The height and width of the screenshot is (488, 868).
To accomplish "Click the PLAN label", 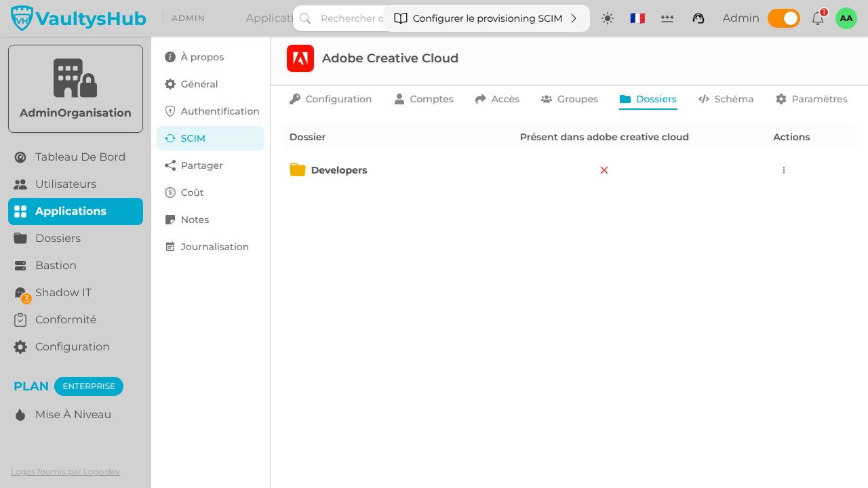I will pos(31,386).
